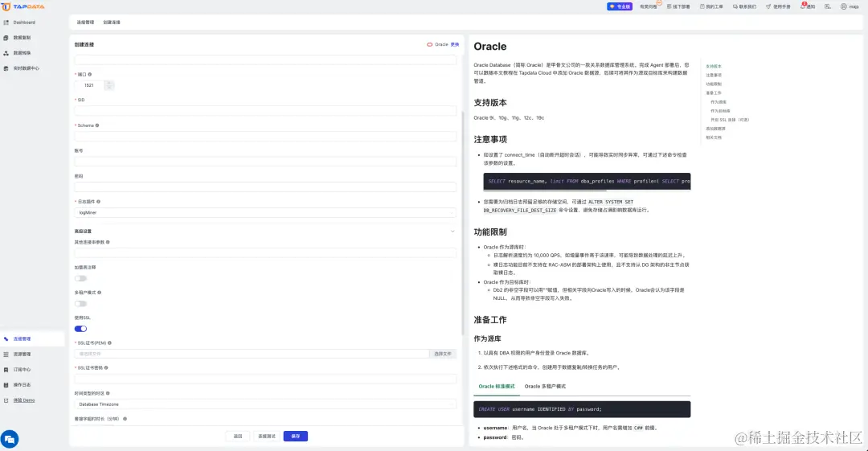
Task: Open 使用手册 in the top bar
Action: pyautogui.click(x=778, y=6)
